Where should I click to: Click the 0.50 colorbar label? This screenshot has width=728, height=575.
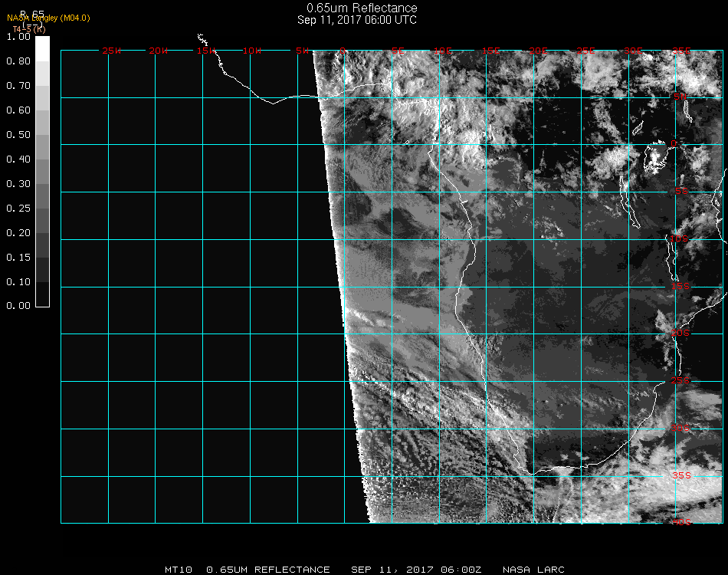click(x=18, y=135)
